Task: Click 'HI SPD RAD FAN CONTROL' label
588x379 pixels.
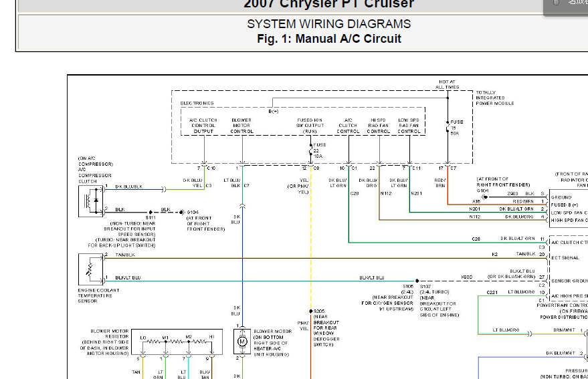Action: (379, 126)
